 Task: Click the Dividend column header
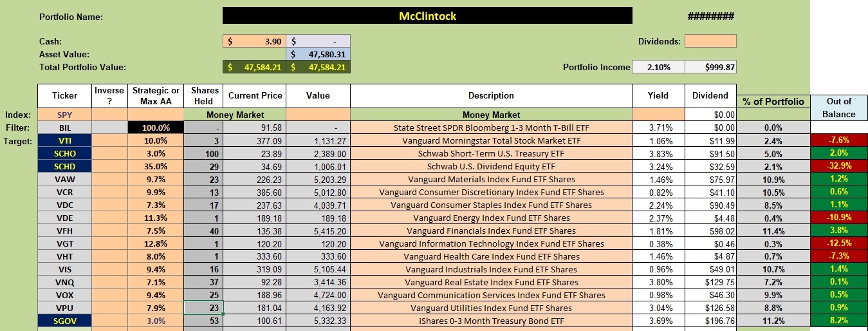710,95
